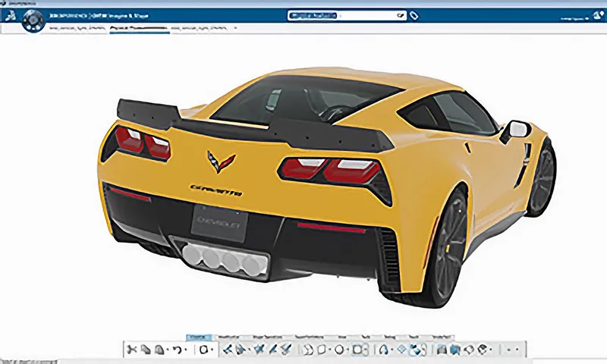Click the circle shape tool icon
This screenshot has width=607, height=364.
coord(339,350)
